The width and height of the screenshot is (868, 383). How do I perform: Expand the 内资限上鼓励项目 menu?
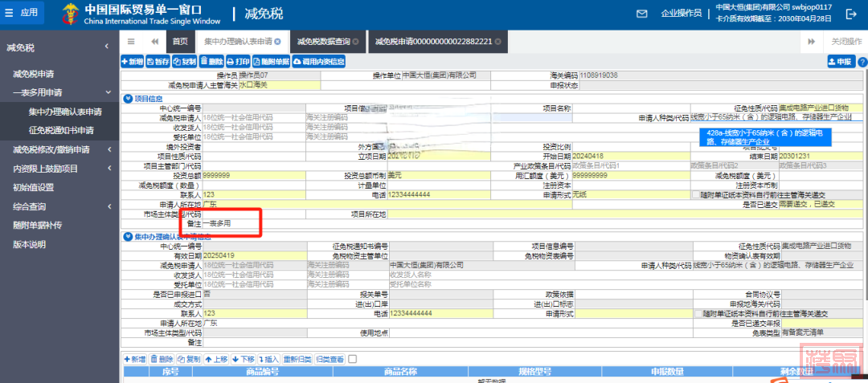109,169
